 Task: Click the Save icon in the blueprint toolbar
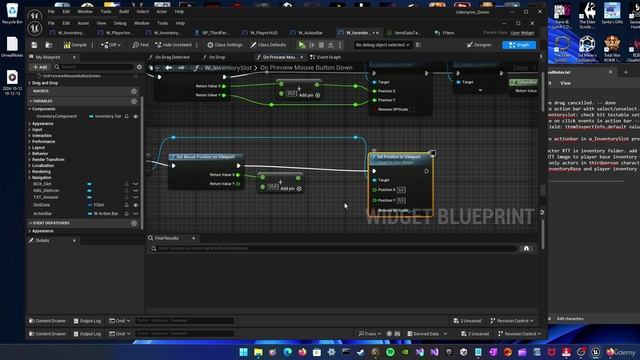pos(34,45)
